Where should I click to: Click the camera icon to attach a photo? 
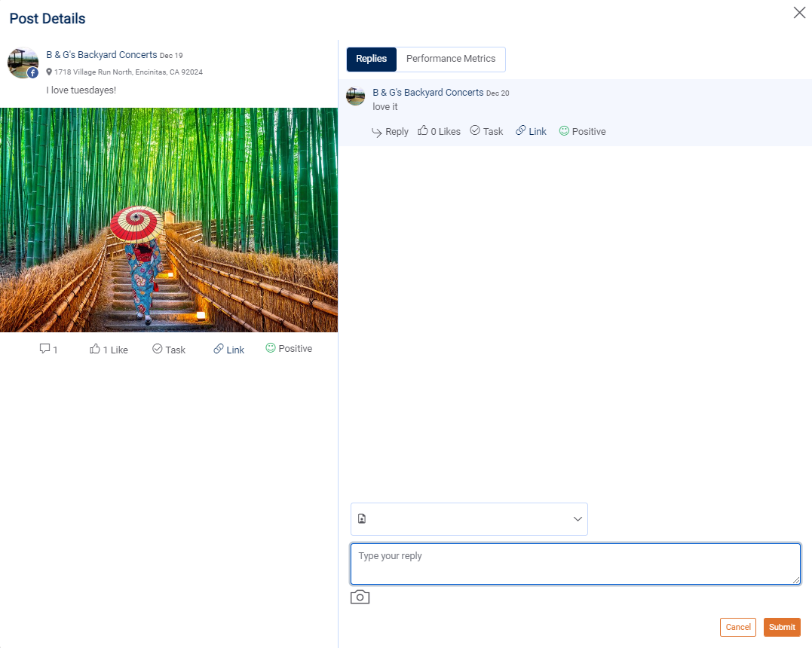360,596
